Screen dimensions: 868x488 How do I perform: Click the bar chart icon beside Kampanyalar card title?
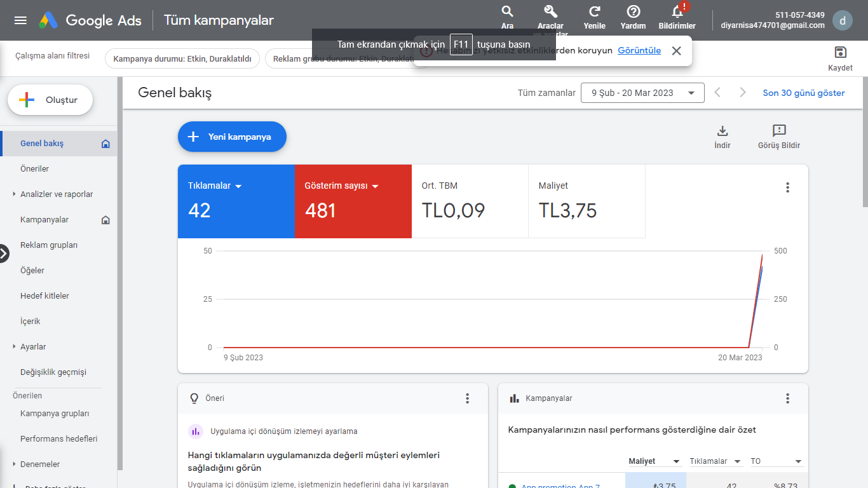515,398
